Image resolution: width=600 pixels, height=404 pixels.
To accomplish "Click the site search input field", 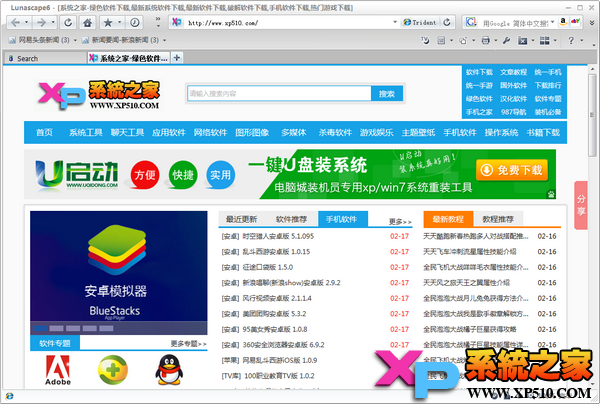I will pos(279,94).
